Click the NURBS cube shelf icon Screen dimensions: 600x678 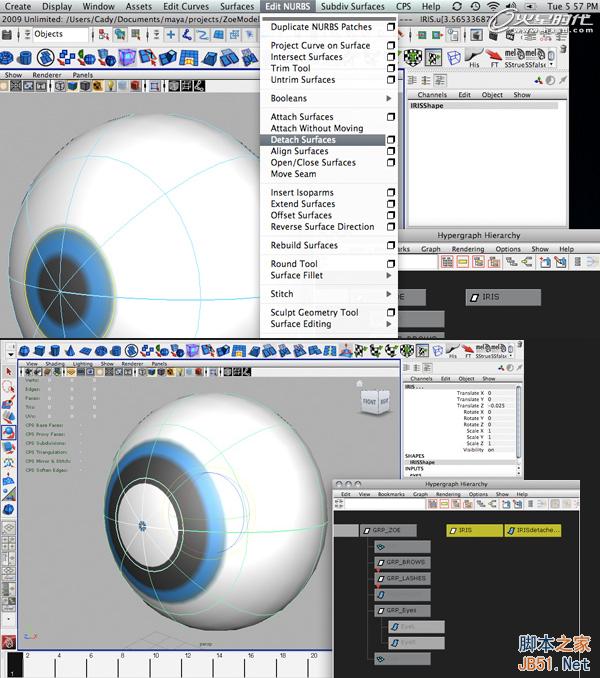click(40, 351)
